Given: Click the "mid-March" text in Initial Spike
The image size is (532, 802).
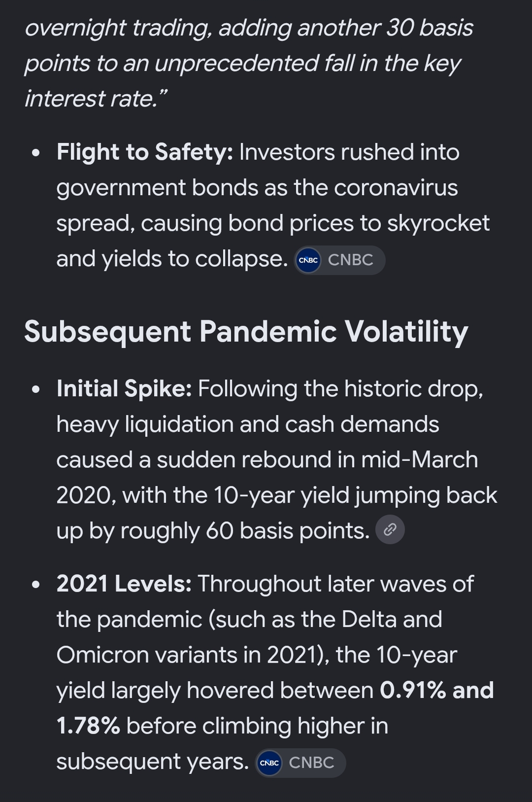Looking at the screenshot, I should pos(420,459).
